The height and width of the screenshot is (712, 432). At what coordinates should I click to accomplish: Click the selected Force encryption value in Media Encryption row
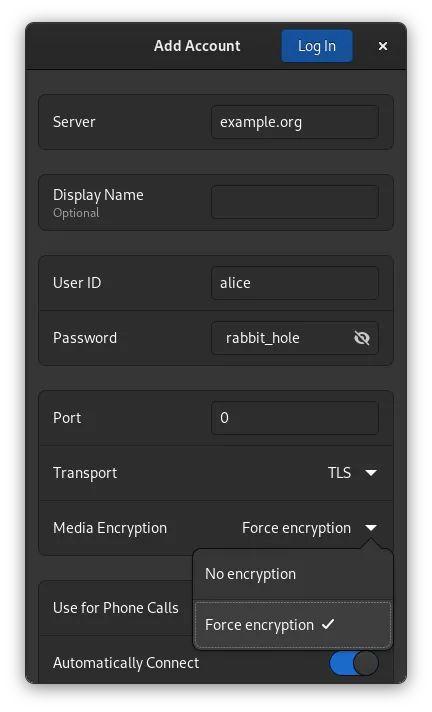pyautogui.click(x=296, y=528)
